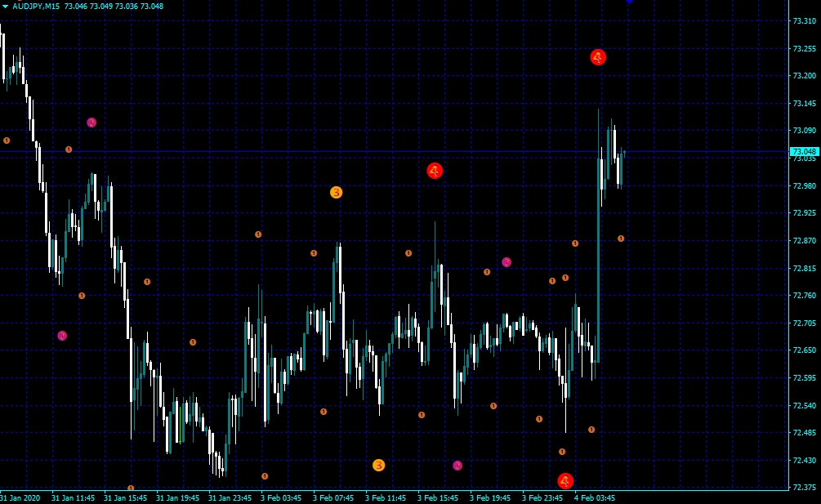821x504 pixels.
Task: Click the 72.870 price scale label
Action: click(x=804, y=241)
